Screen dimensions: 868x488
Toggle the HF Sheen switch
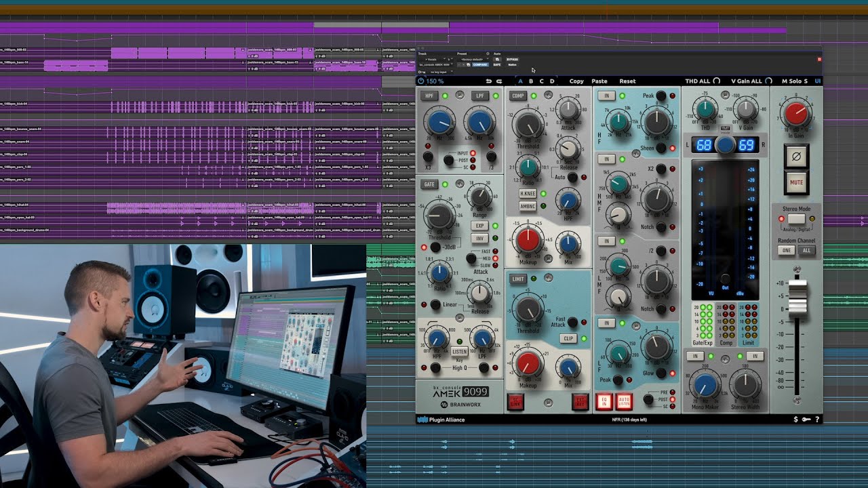click(x=661, y=148)
